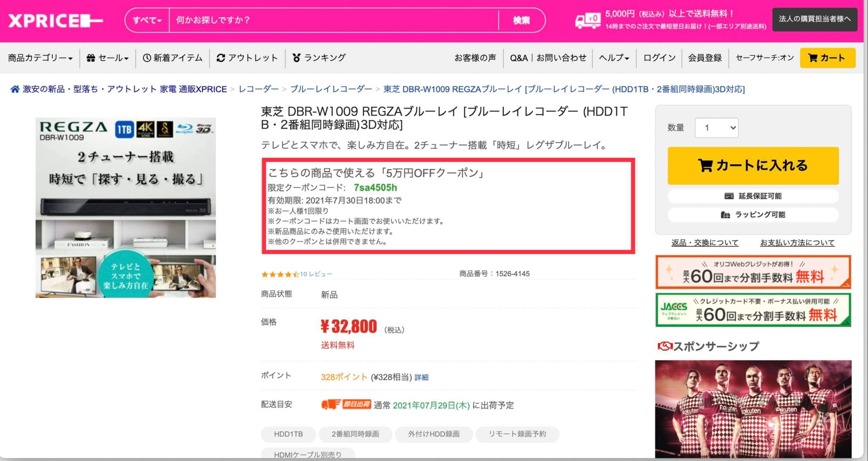The image size is (868, 461).
Task: Click 2021年07月29日(木) shipping date
Action: (x=431, y=405)
